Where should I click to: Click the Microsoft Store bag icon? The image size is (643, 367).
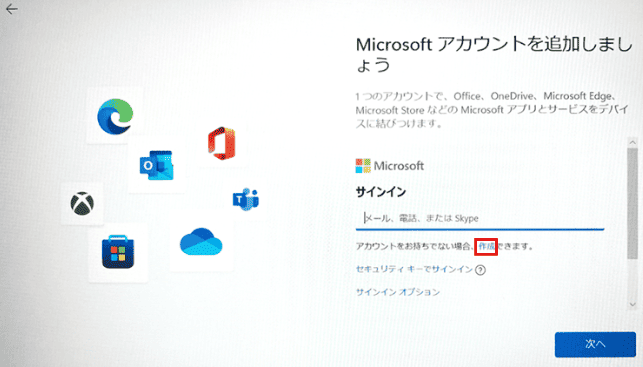pos(118,251)
